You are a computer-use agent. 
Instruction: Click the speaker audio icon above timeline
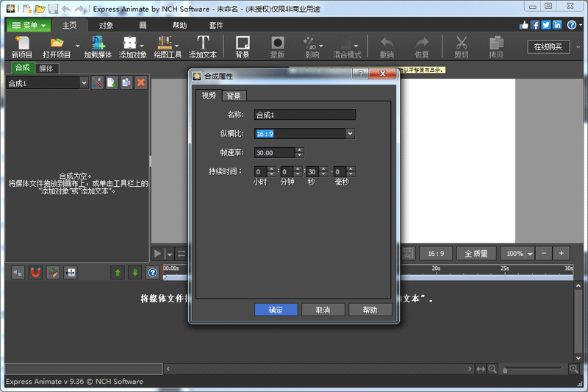tap(18, 272)
